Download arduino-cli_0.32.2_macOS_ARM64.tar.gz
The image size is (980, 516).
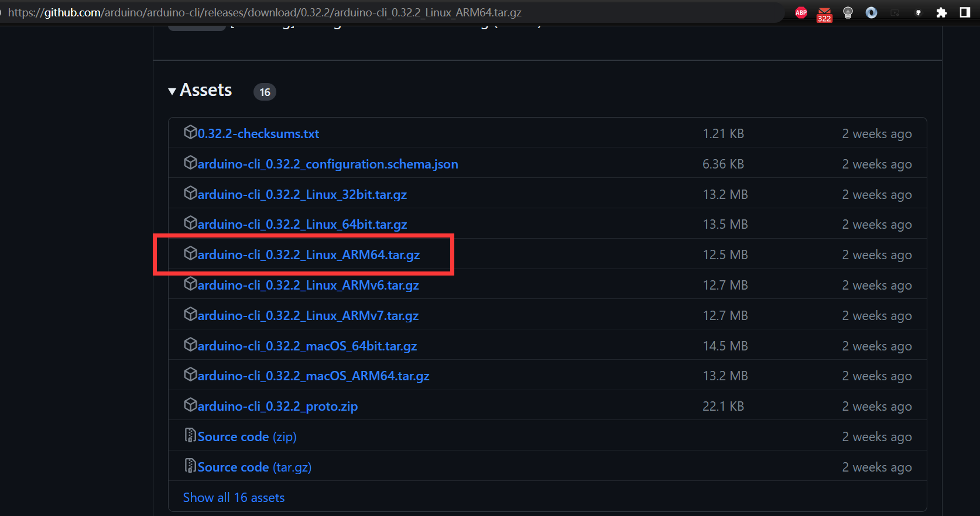point(314,376)
